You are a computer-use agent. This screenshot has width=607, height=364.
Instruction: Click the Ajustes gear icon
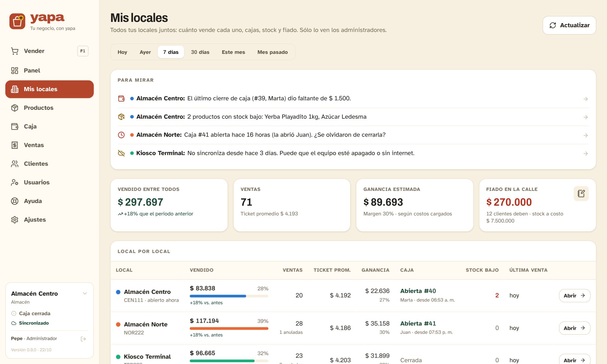point(15,220)
